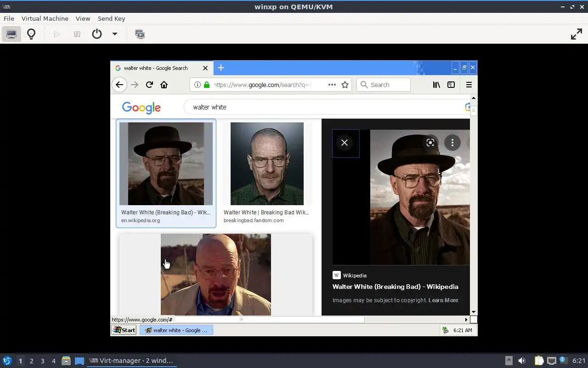Click the page vertical scrollbar up arrow
This screenshot has height=368, width=588.
pyautogui.click(x=474, y=98)
